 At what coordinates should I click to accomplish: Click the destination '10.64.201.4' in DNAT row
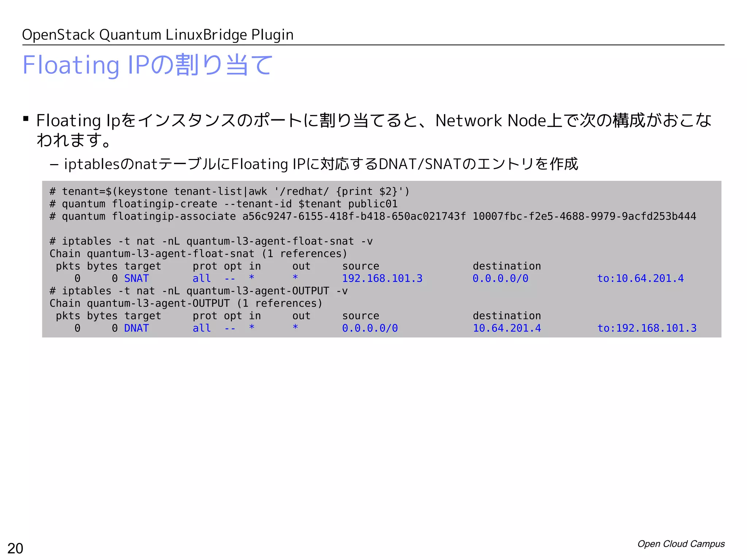507,328
